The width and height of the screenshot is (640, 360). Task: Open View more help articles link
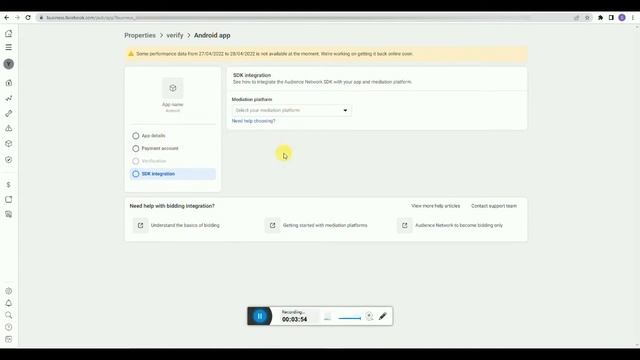tap(436, 206)
